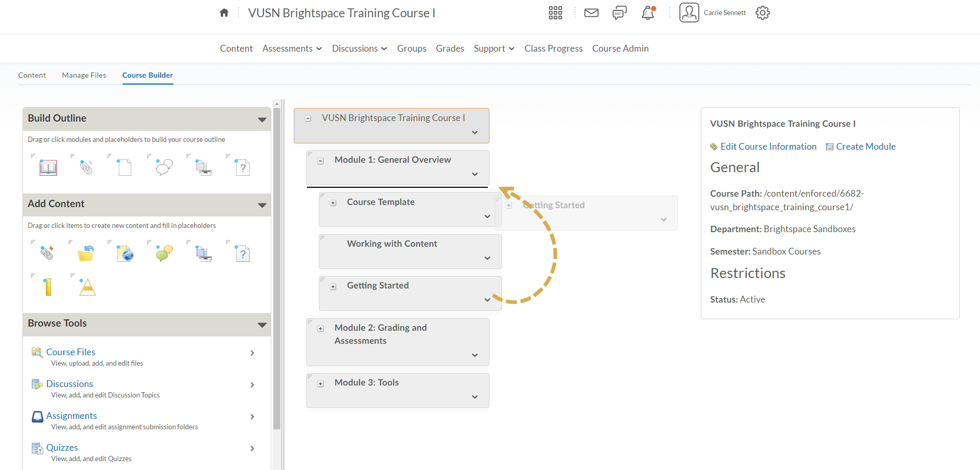Go to Content in the navbar

(x=236, y=49)
